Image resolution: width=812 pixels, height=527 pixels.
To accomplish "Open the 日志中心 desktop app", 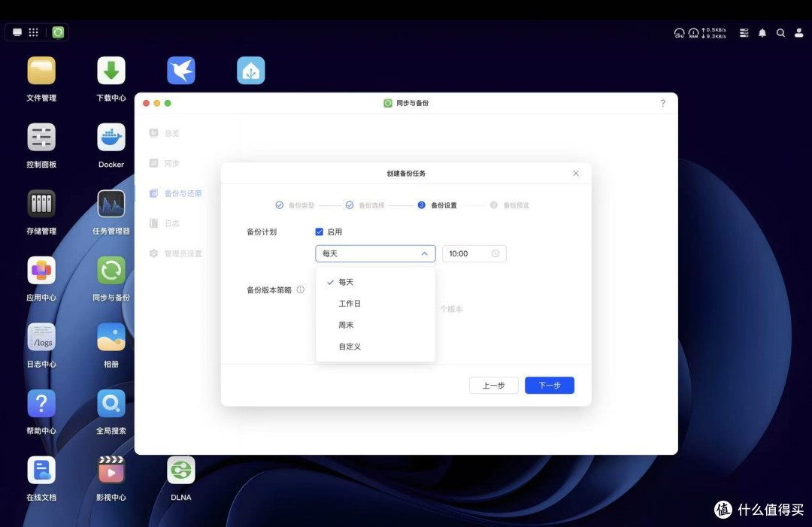I will click(x=41, y=337).
